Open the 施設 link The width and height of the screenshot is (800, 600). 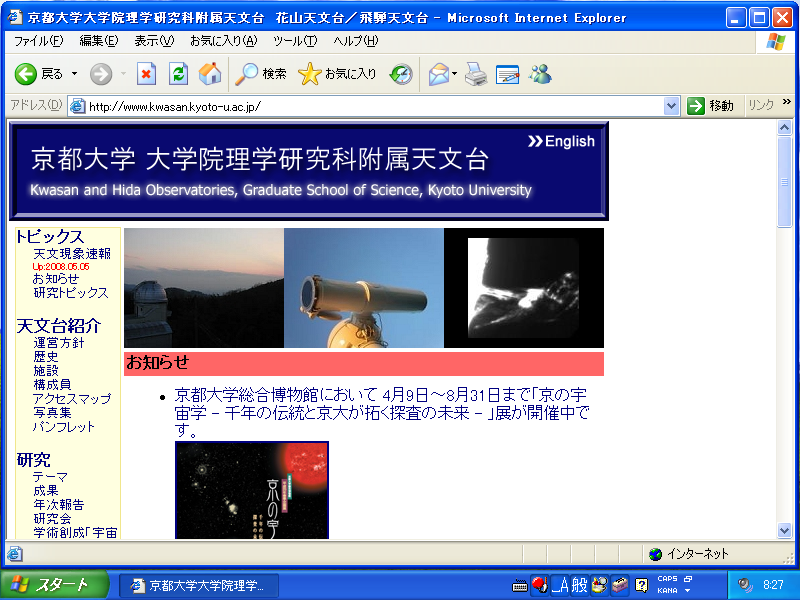pyautogui.click(x=46, y=370)
